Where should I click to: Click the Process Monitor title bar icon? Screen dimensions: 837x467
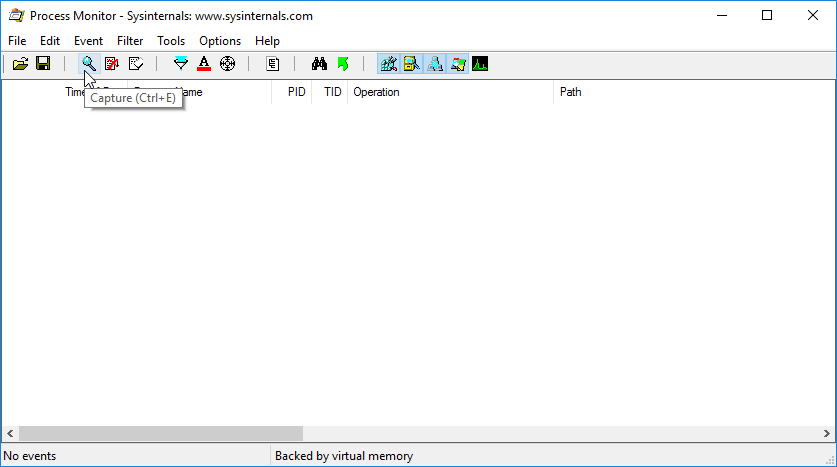17,15
